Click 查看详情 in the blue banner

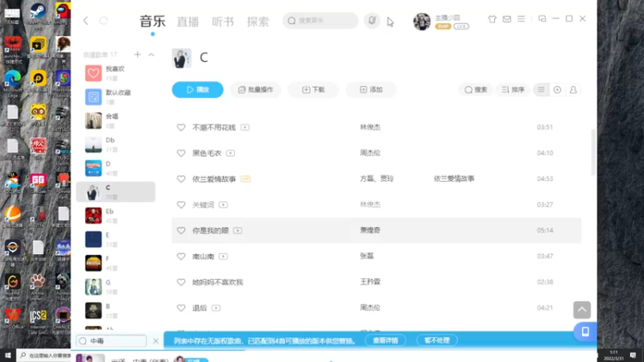386,340
